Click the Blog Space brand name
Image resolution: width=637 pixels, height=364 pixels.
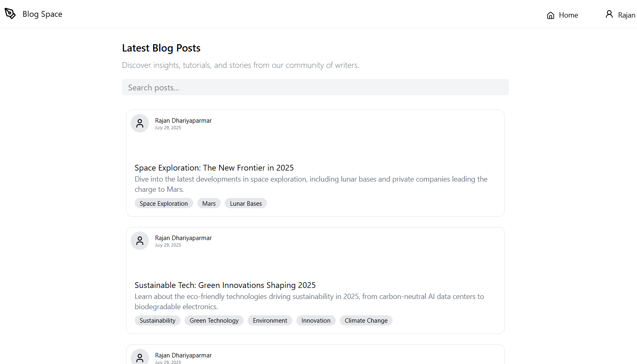tap(43, 14)
